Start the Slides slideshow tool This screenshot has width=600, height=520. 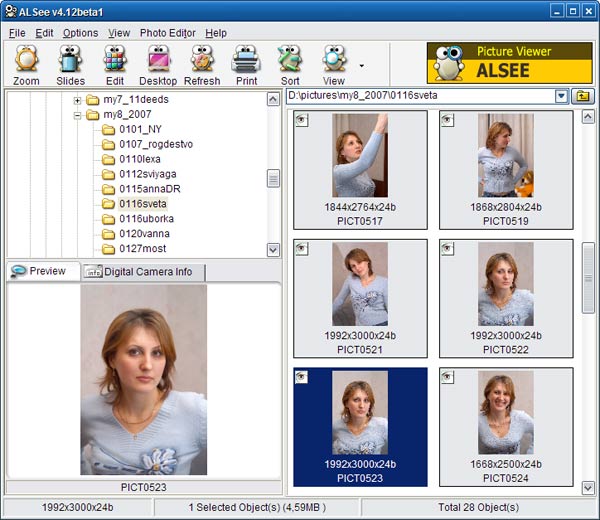point(70,65)
